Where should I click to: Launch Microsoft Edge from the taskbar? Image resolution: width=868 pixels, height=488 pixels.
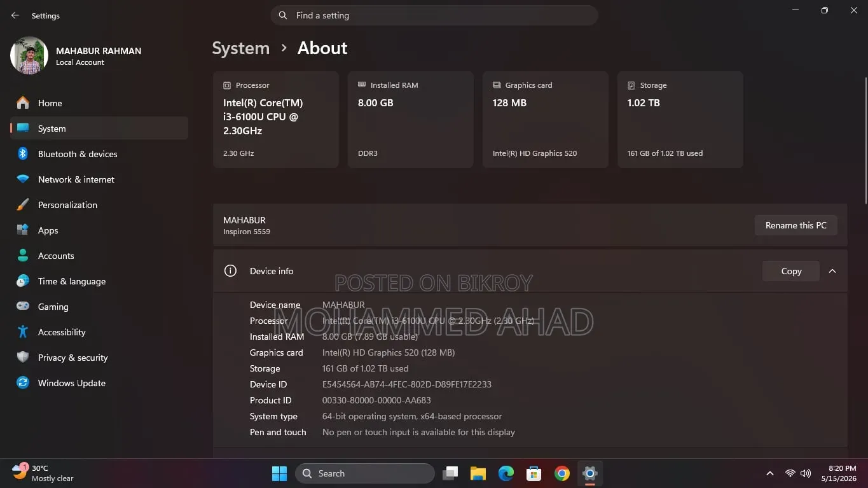tap(506, 473)
